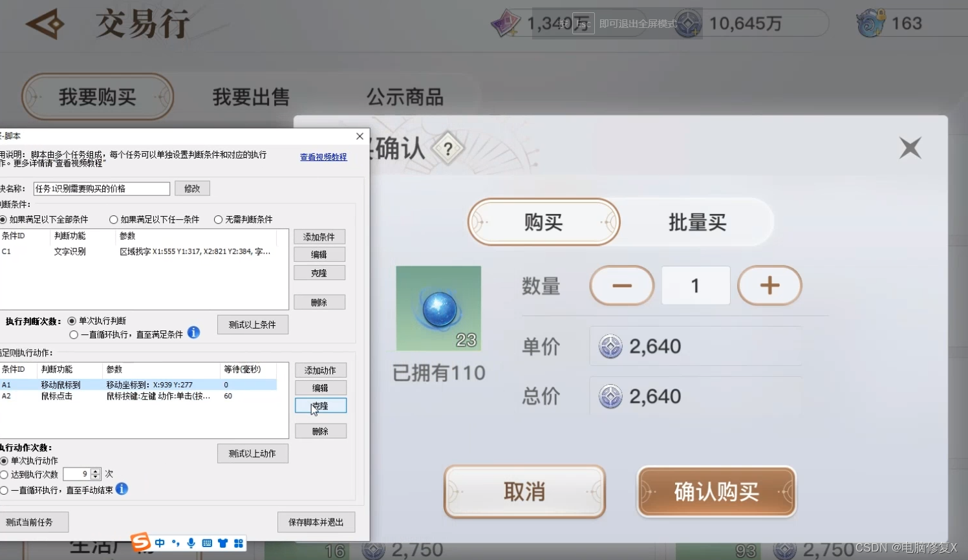This screenshot has height=560, width=968.
Task: Click the 测试以上动作 button
Action: 252,454
